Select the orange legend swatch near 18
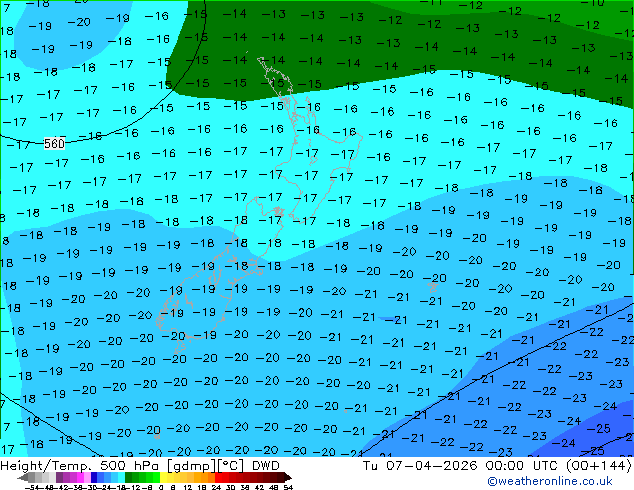Image resolution: width=634 pixels, height=490 pixels. coord(205,477)
